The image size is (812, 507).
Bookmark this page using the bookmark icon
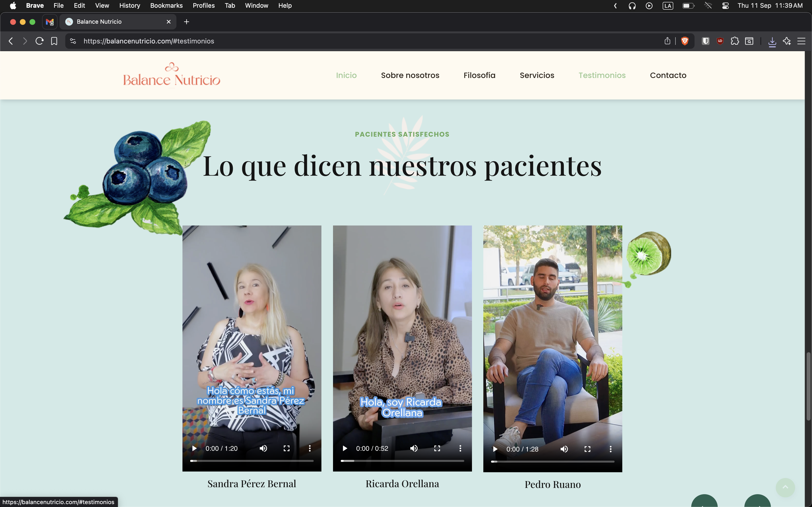click(54, 41)
